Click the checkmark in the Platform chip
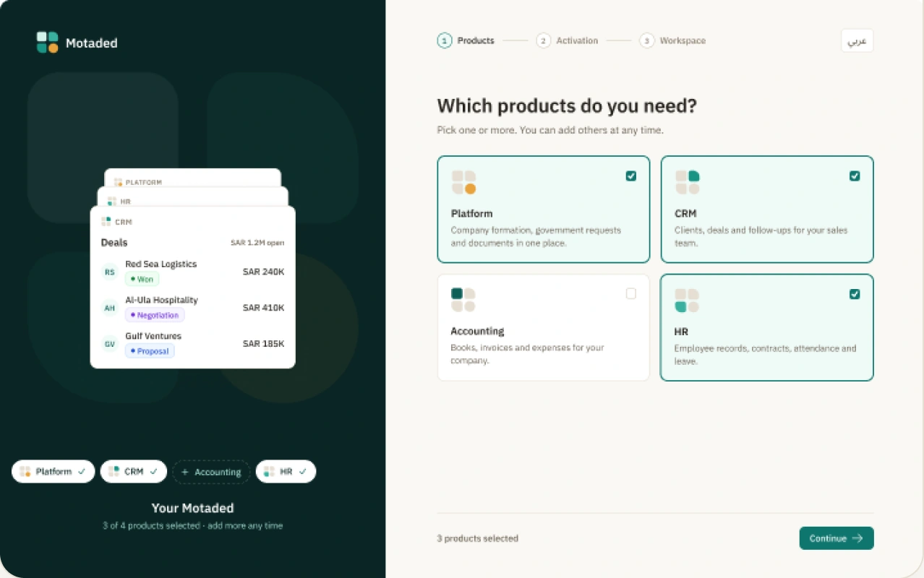 click(82, 472)
